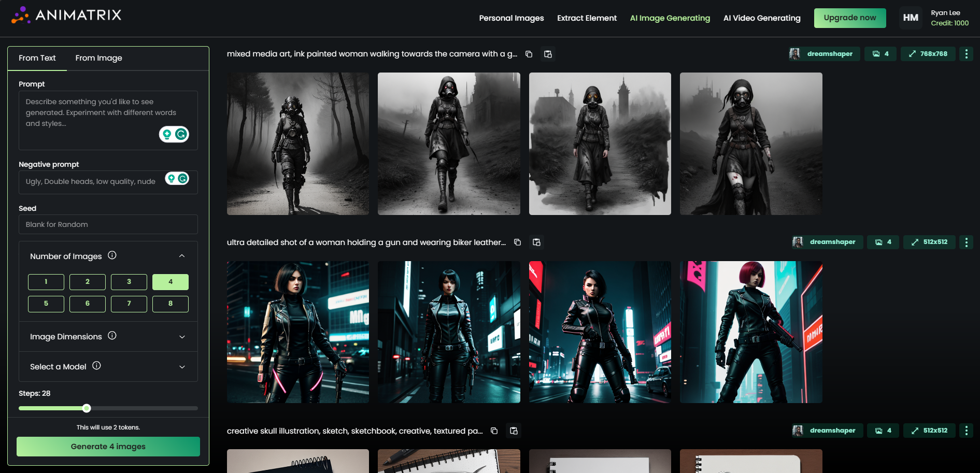Open Extract Element page
This screenshot has height=473, width=980.
click(587, 18)
